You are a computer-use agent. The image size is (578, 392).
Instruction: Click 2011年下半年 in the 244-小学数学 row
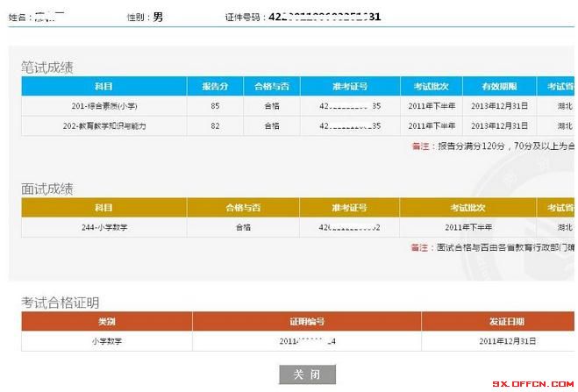click(x=468, y=227)
